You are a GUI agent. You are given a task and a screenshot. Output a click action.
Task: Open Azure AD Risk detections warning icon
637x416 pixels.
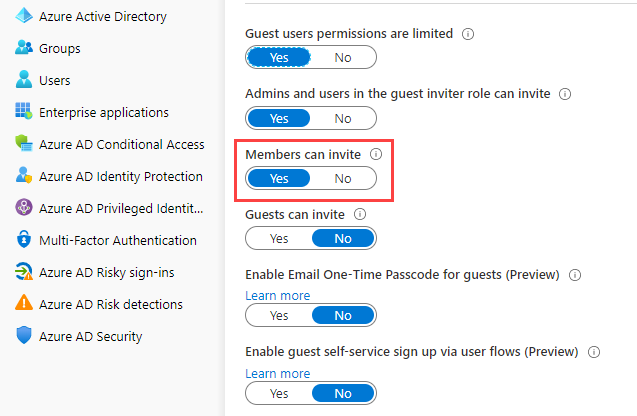pos(24,305)
